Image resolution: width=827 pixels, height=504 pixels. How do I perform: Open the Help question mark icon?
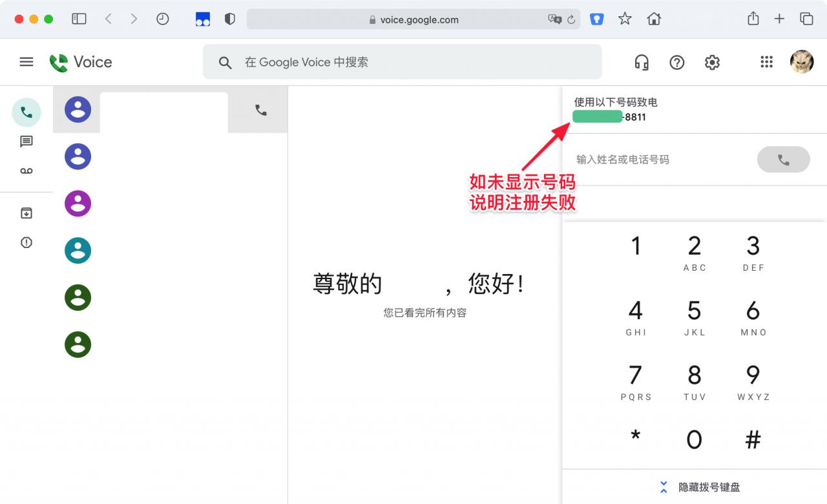[676, 62]
